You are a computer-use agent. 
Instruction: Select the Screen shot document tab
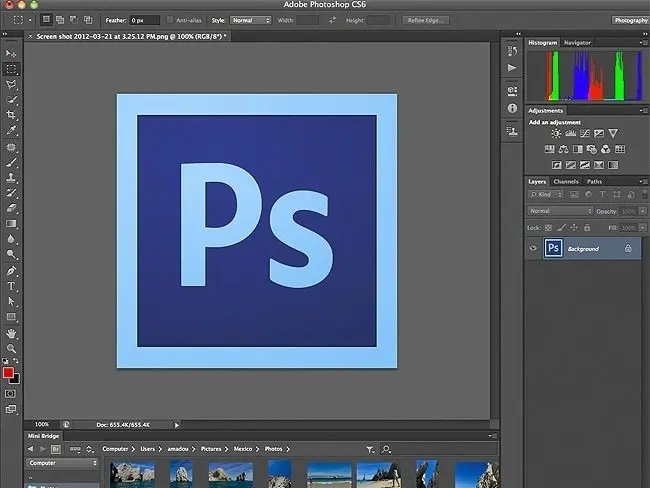(129, 36)
